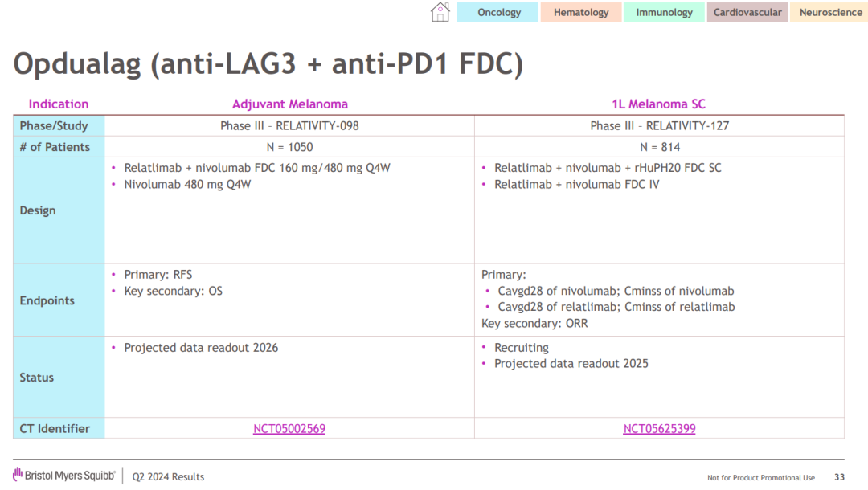Open the Neuroscience tab
Screen dimensions: 868x490
[830, 12]
